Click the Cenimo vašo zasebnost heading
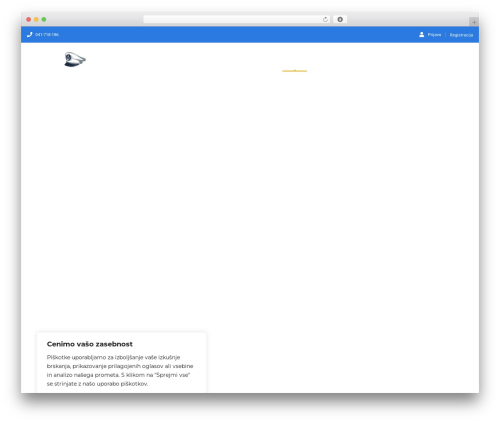 90,344
